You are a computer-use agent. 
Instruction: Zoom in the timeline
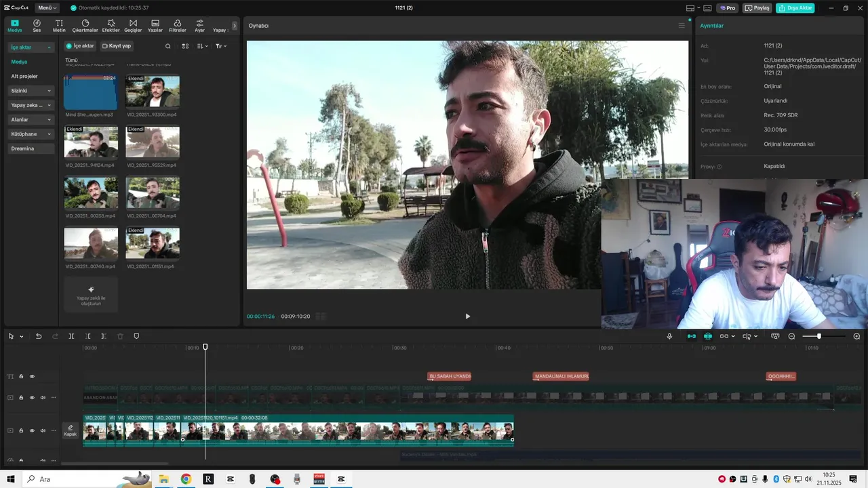pyautogui.click(x=856, y=336)
